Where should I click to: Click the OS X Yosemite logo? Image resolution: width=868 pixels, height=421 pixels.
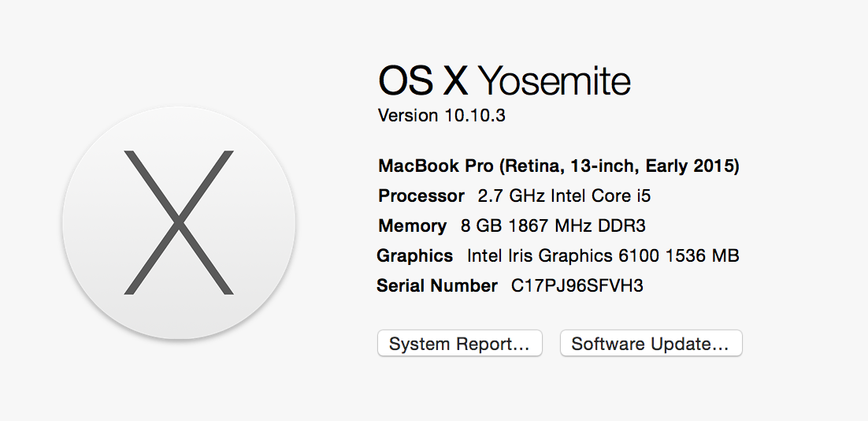pos(179,223)
